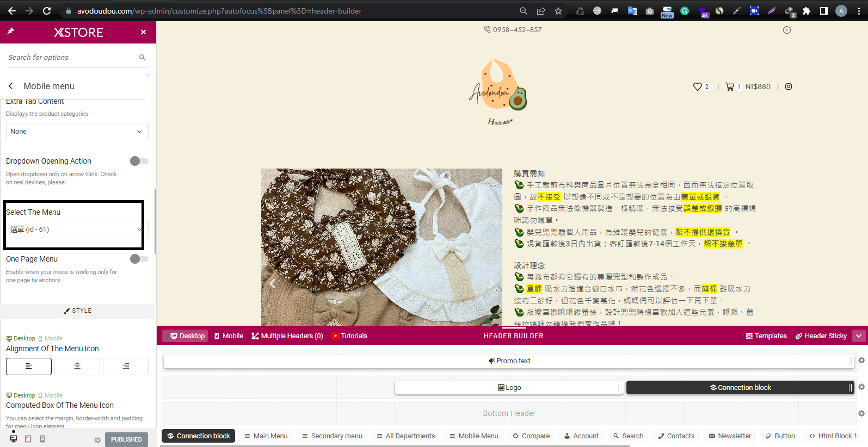Click the wishlist heart icon in the preview
868x447 pixels.
point(697,86)
